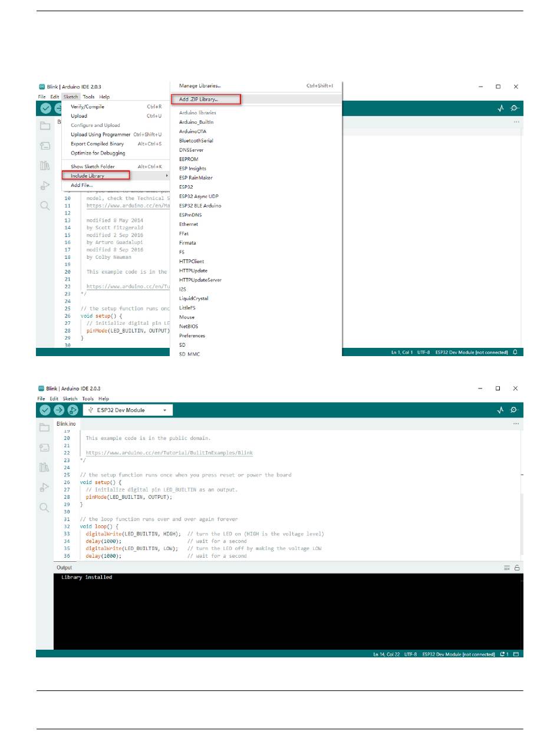Select Verify/Compile in the Sketch menu
The image size is (560, 747).
pos(116,107)
